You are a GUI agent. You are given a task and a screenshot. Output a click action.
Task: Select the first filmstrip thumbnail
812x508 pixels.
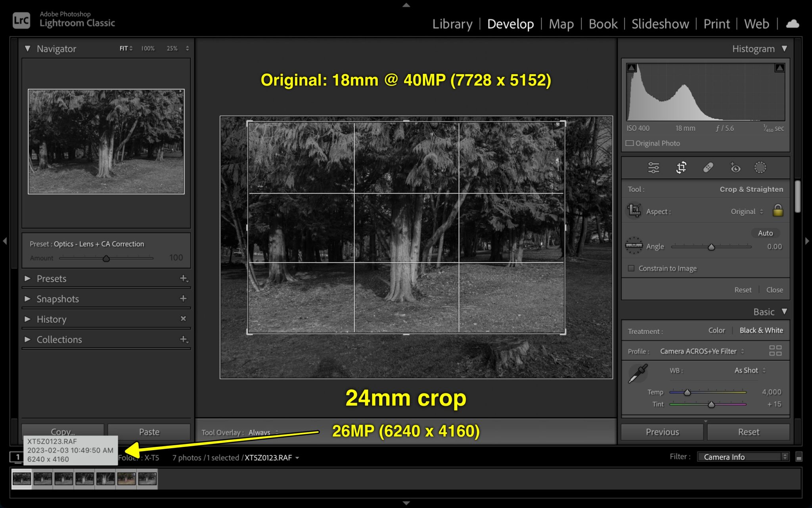point(21,479)
